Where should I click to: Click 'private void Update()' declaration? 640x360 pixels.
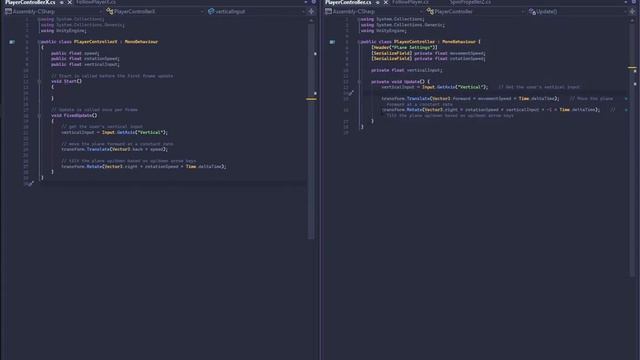pyautogui.click(x=400, y=82)
